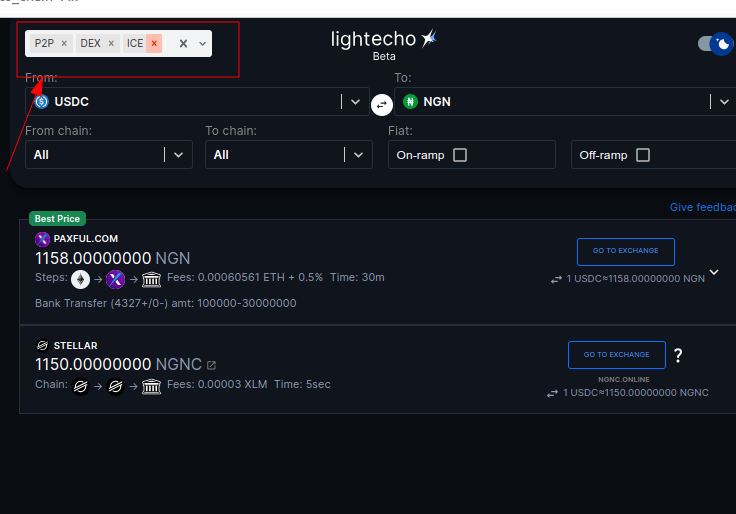
Task: Click the ICE filter tag label
Action: 135,43
